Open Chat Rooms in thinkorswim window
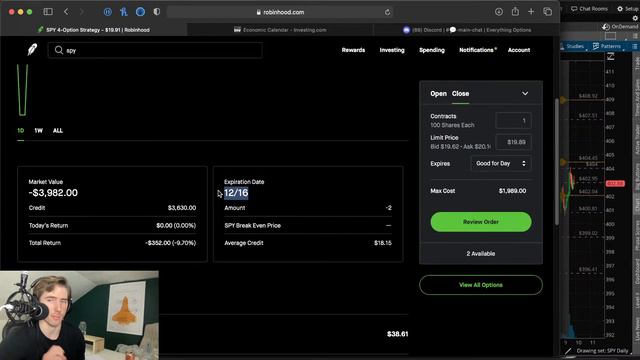Image resolution: width=640 pixels, height=360 pixels. coord(589,9)
